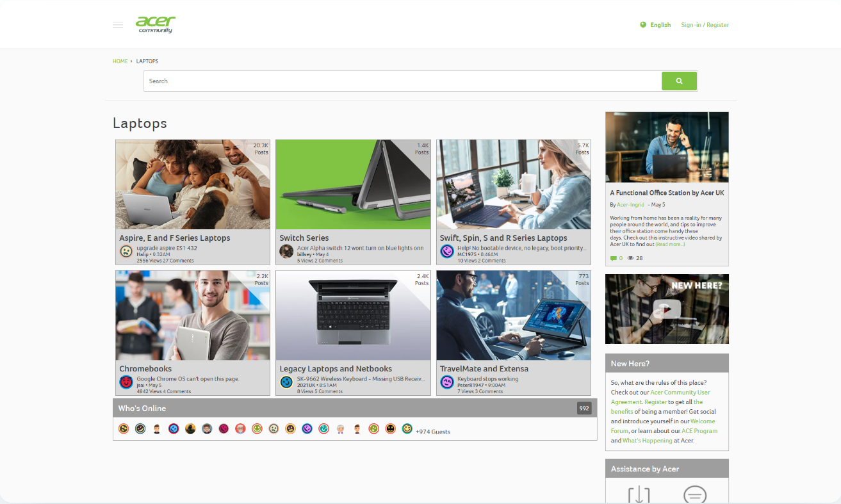This screenshot has height=504, width=841.
Task: Click the Who's Online header
Action: 142,408
